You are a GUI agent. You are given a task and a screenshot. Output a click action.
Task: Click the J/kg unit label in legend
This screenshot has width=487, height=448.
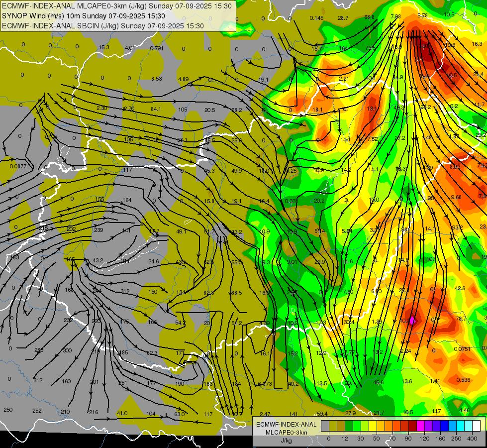(287, 441)
